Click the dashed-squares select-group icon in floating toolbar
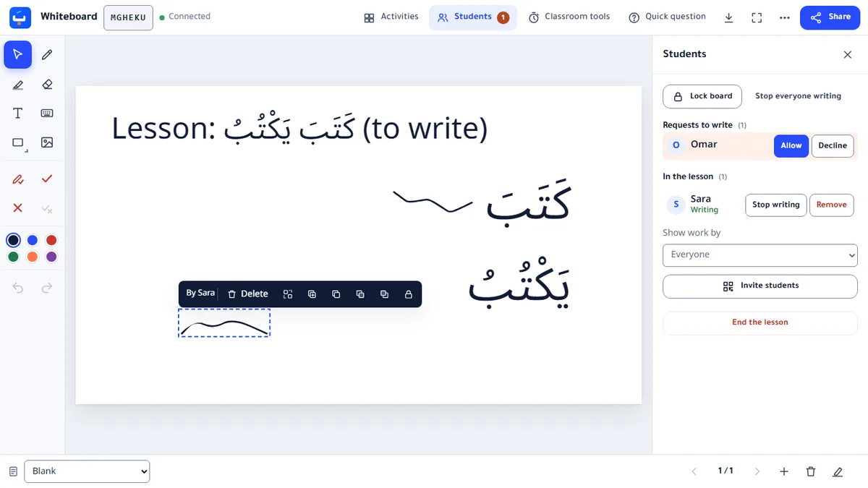This screenshot has width=868, height=488. 288,294
